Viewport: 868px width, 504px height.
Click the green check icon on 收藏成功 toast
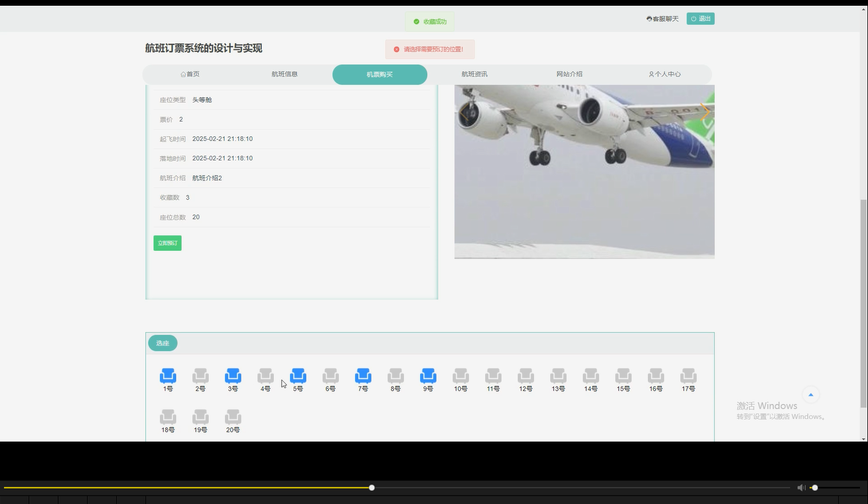coord(416,21)
